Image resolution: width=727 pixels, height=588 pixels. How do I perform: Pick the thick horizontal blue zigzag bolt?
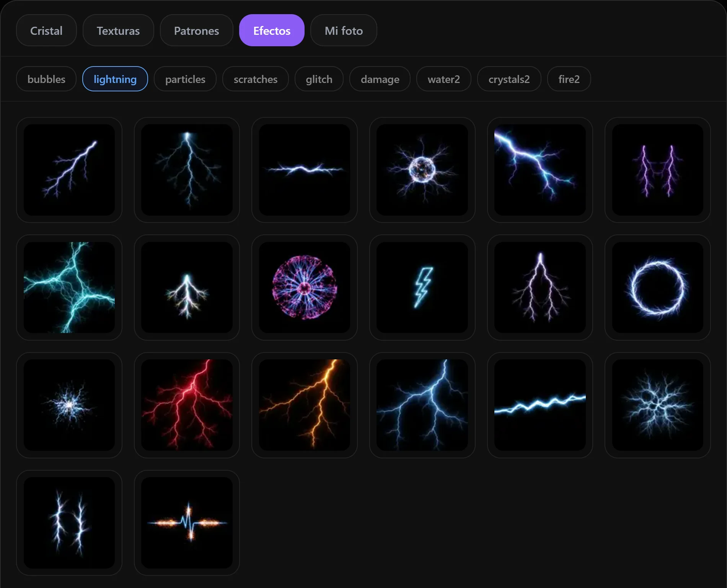tap(540, 405)
